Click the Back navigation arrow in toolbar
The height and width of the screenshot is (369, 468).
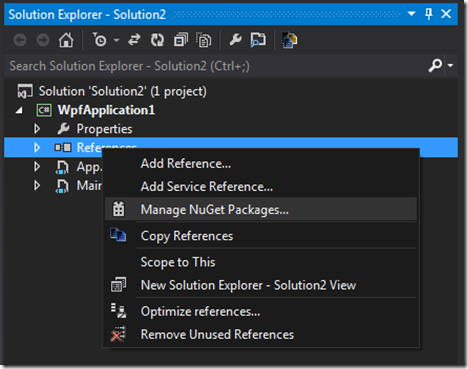(x=20, y=40)
